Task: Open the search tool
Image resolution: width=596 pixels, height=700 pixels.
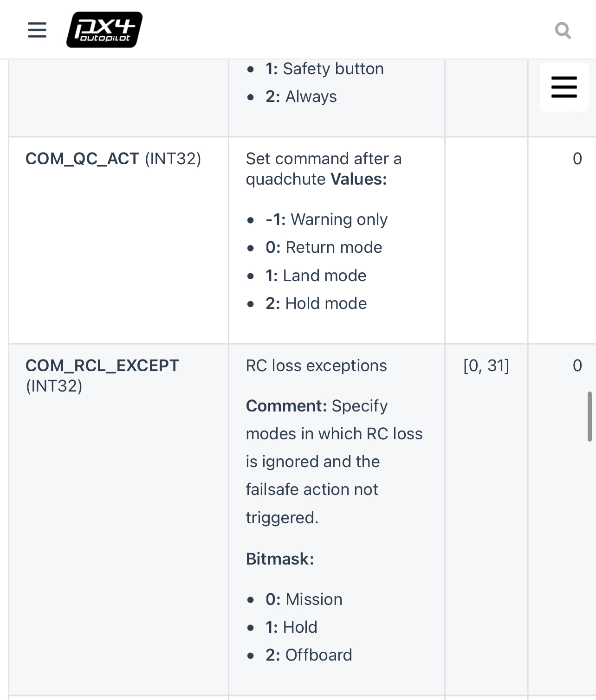Action: (x=563, y=31)
